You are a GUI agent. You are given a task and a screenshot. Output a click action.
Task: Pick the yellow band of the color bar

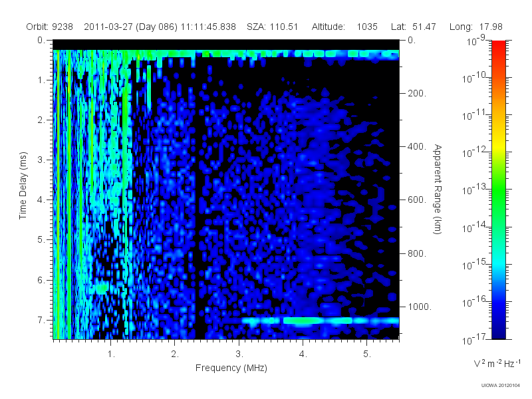[x=498, y=146]
